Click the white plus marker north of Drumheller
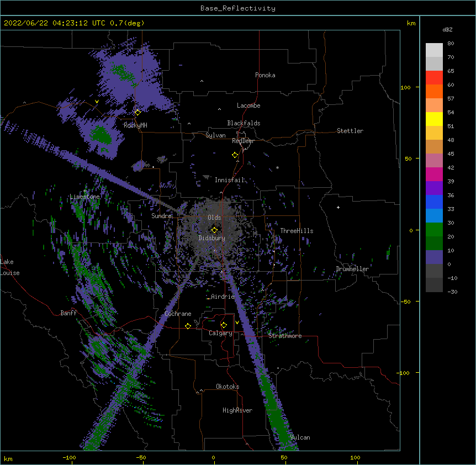Screen dimensions: 476x465 tap(338, 207)
